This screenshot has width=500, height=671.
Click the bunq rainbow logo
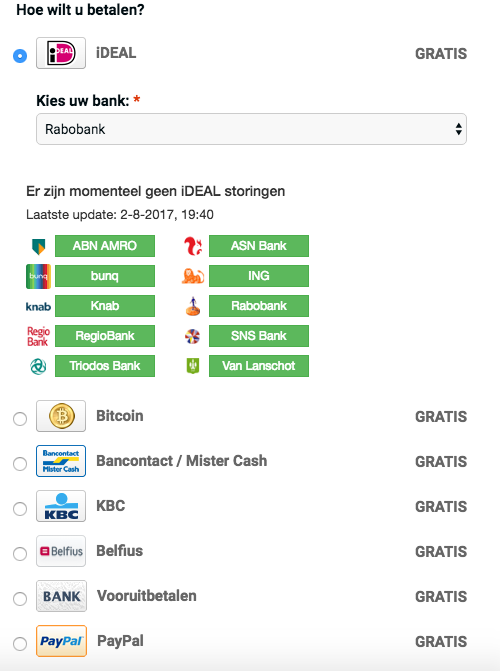(39, 276)
